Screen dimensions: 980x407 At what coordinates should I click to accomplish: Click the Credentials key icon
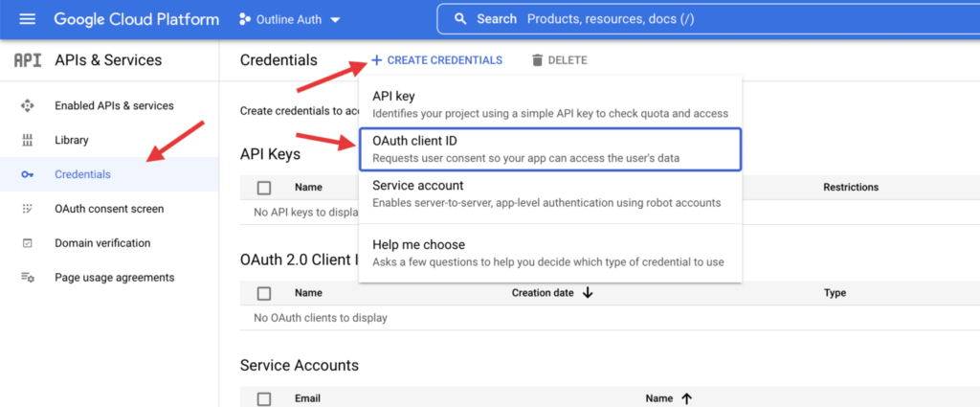click(27, 174)
